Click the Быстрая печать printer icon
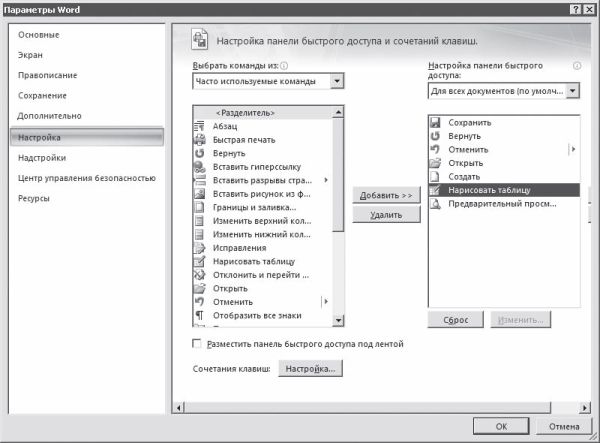Image resolution: width=600 pixels, height=443 pixels. (x=199, y=140)
